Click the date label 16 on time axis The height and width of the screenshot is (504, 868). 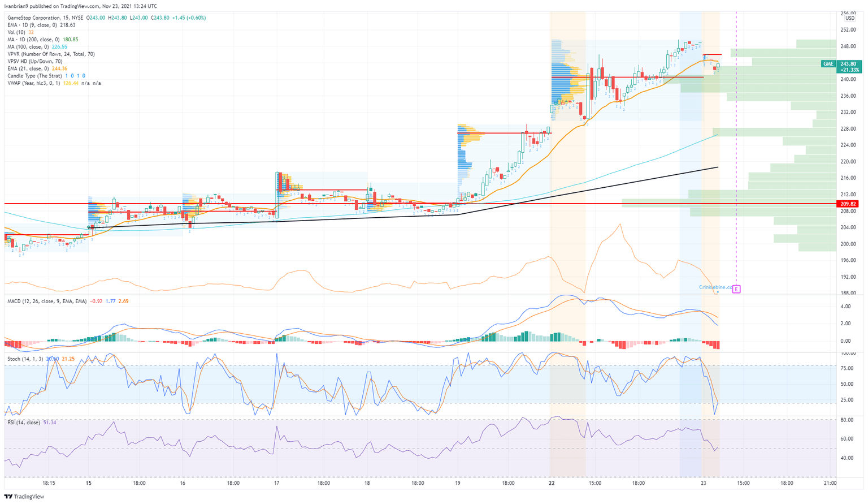(183, 484)
